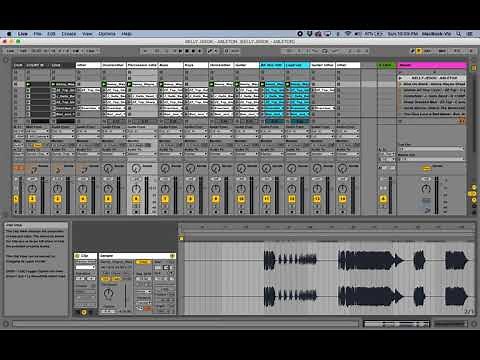This screenshot has width=480, height=360.
Task: Click the Arrangement Record button
Action: [x=193, y=51]
